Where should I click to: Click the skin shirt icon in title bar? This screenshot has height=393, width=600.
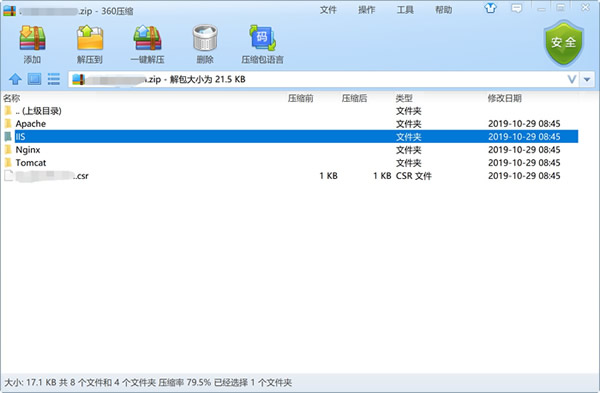tap(491, 8)
